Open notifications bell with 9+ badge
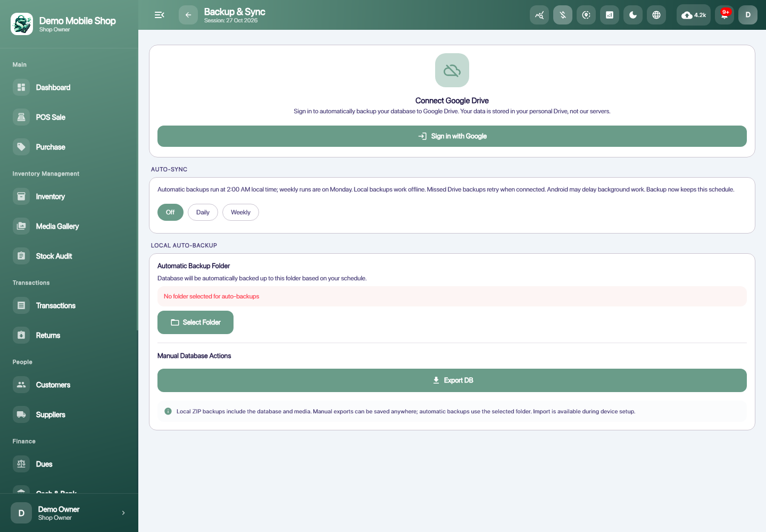Screen dimensions: 766x532 [725, 15]
